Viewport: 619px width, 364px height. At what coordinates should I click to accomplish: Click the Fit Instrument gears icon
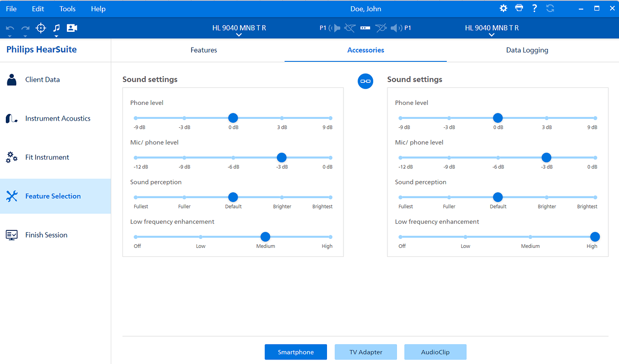[12, 157]
